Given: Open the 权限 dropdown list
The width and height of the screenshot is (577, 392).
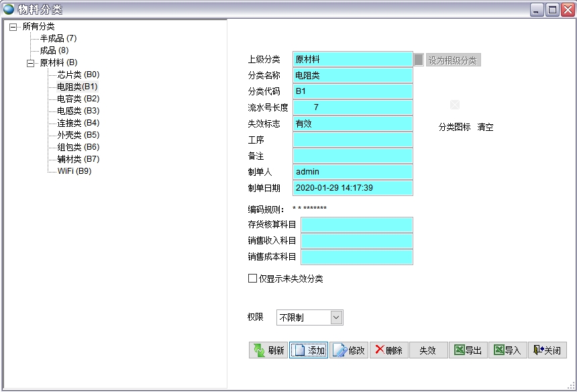Looking at the screenshot, I should point(336,317).
